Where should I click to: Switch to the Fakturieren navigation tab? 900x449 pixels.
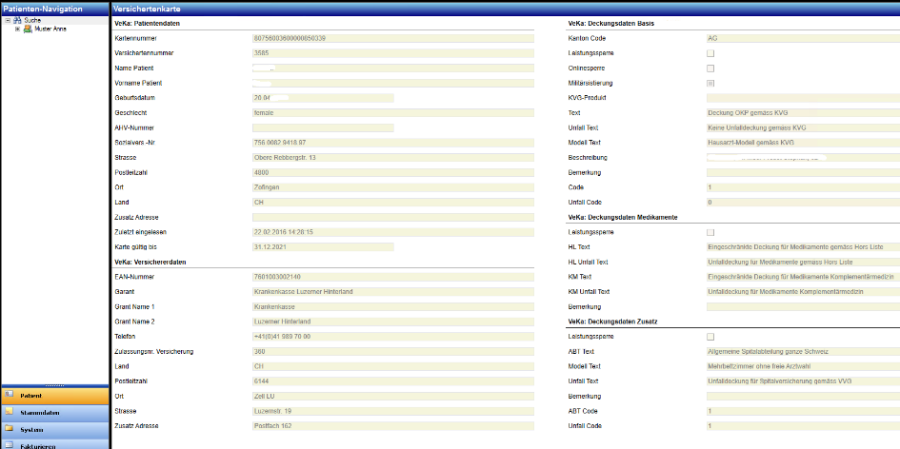54,444
